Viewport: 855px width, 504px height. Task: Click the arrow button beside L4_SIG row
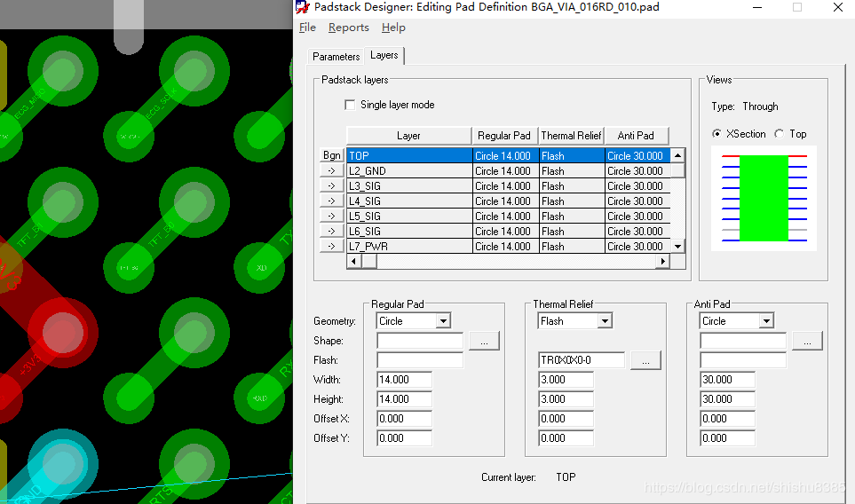(331, 201)
